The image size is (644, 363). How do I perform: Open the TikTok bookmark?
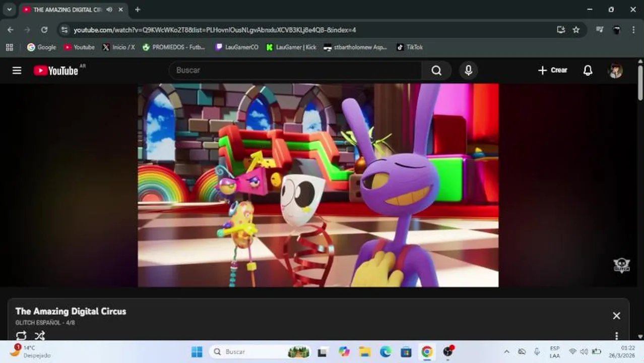point(410,47)
